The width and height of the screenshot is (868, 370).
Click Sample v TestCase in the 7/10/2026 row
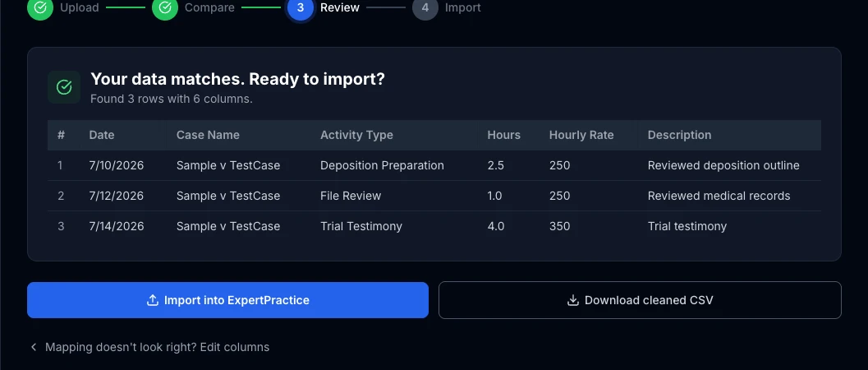[228, 165]
